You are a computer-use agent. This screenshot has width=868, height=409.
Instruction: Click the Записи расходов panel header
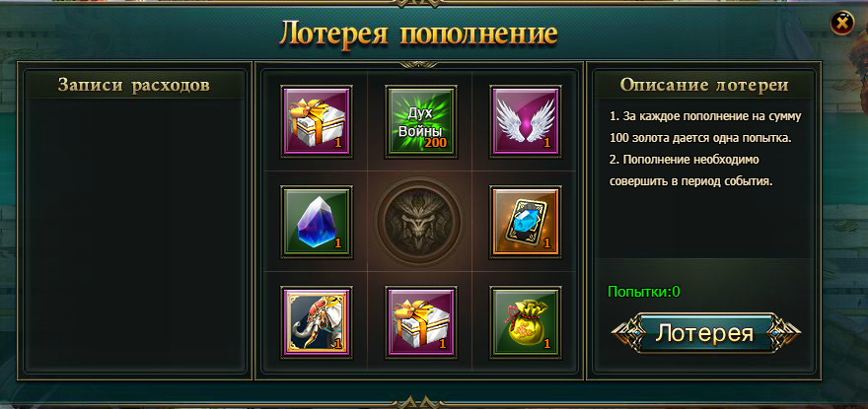point(134,85)
